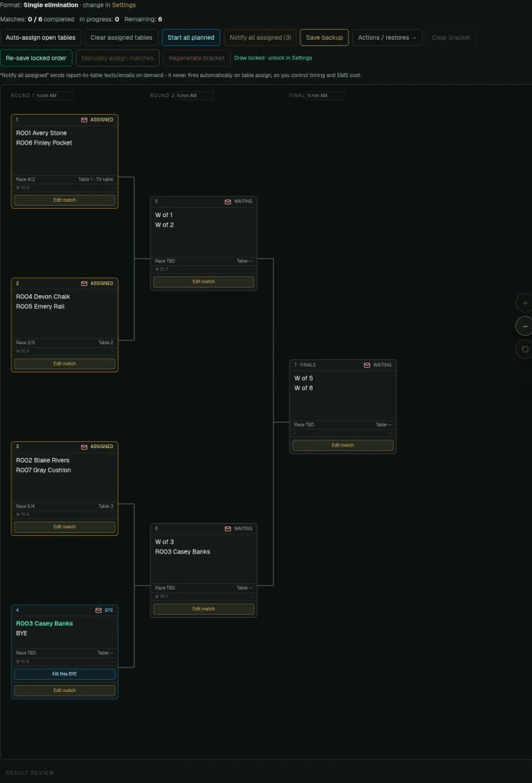
Task: Click unlock in Settings link
Action: (290, 58)
